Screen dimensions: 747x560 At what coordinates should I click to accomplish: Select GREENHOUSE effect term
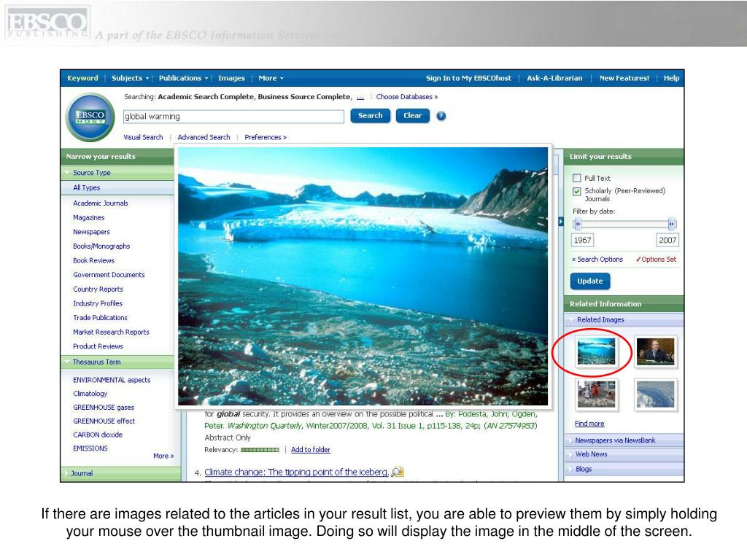104,421
